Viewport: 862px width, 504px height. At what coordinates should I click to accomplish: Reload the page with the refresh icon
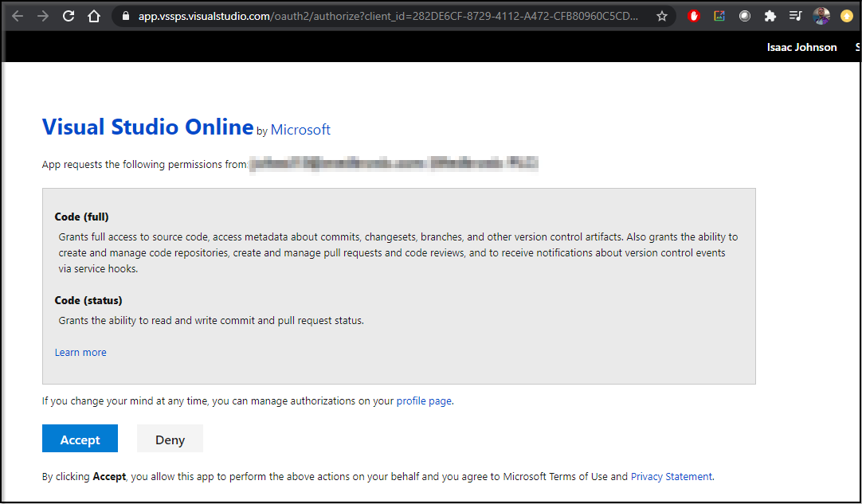[x=69, y=16]
